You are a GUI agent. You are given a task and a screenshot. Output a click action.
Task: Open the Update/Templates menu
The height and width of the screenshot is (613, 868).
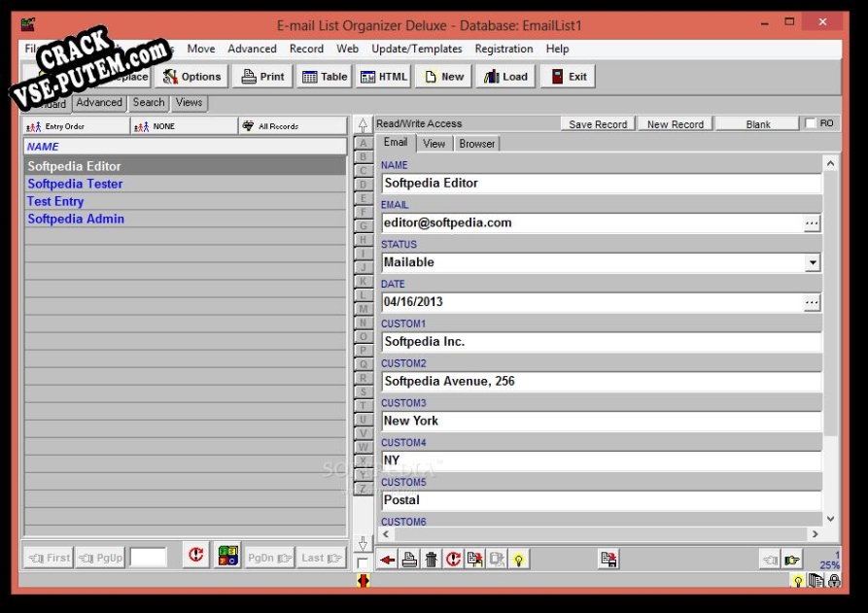(416, 49)
